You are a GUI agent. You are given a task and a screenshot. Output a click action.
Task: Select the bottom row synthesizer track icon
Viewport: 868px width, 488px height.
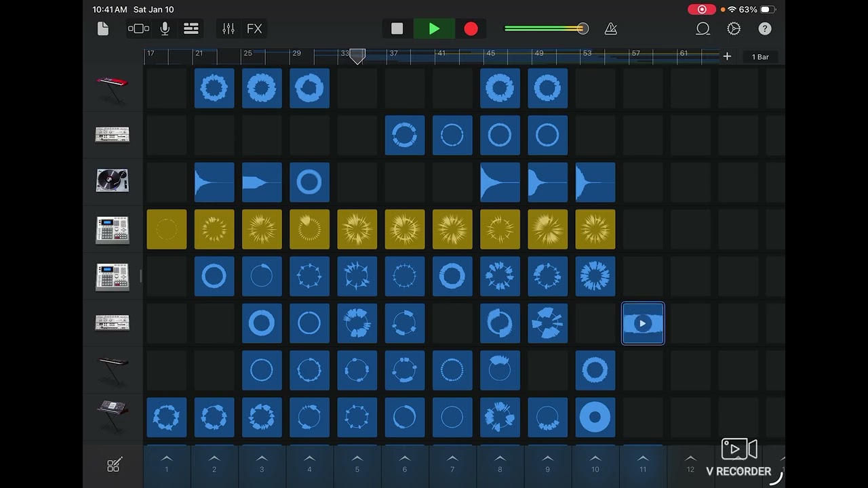[112, 416]
